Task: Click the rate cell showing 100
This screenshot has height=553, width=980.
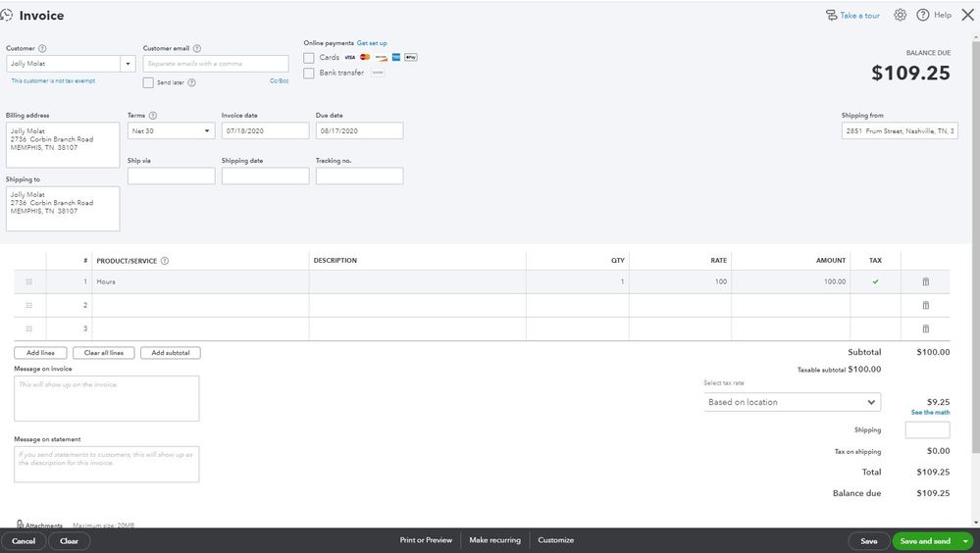Action: coord(680,281)
